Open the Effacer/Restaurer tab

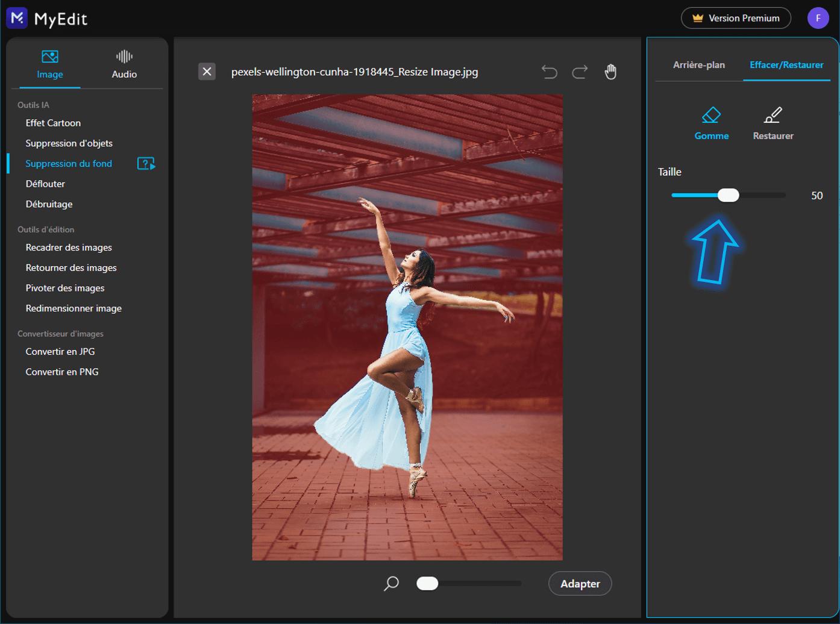786,65
